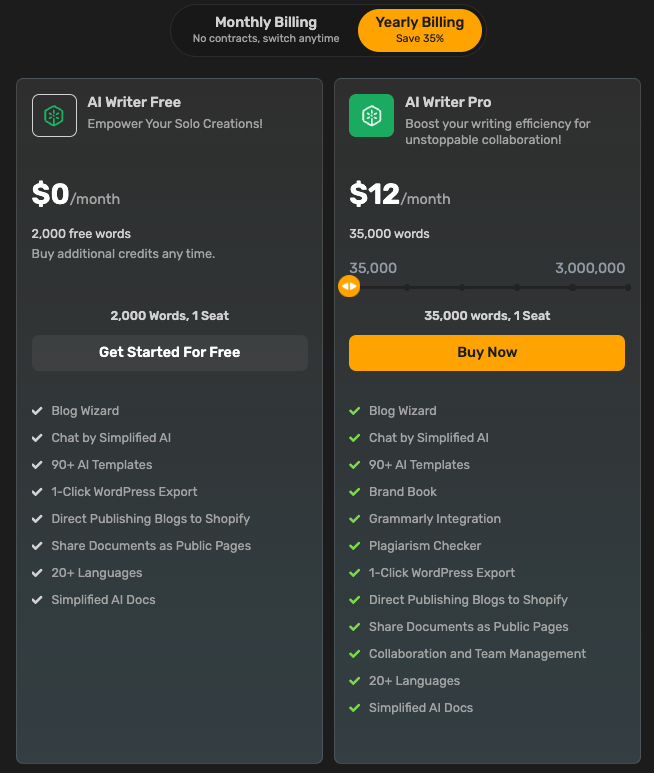
Task: Click the checkmark beside Chat by Simplified AI in Free plan
Action: tap(37, 438)
